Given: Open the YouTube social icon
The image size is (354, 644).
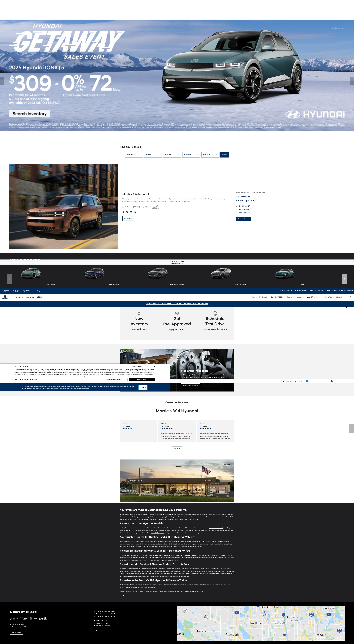Looking at the screenshot, I should pyautogui.click(x=131, y=212).
